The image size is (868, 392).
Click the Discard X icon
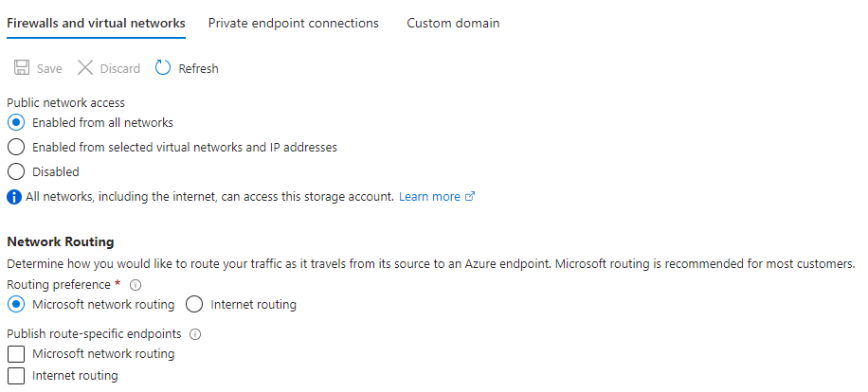click(85, 68)
